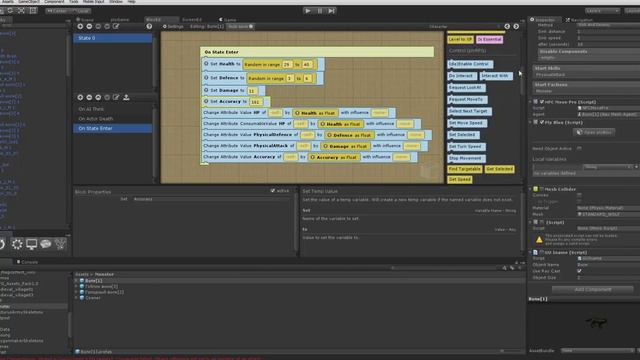
Task: Open the Window menu
Action: (116, 2)
